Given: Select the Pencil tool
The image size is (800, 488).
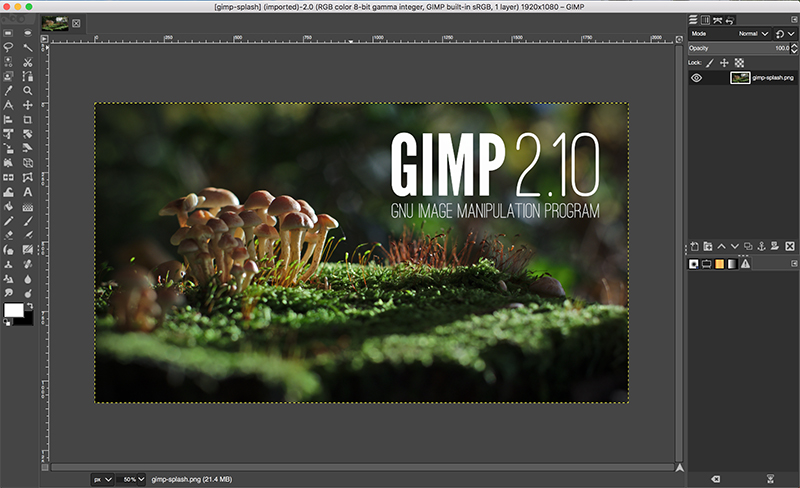Looking at the screenshot, I should click(8, 221).
